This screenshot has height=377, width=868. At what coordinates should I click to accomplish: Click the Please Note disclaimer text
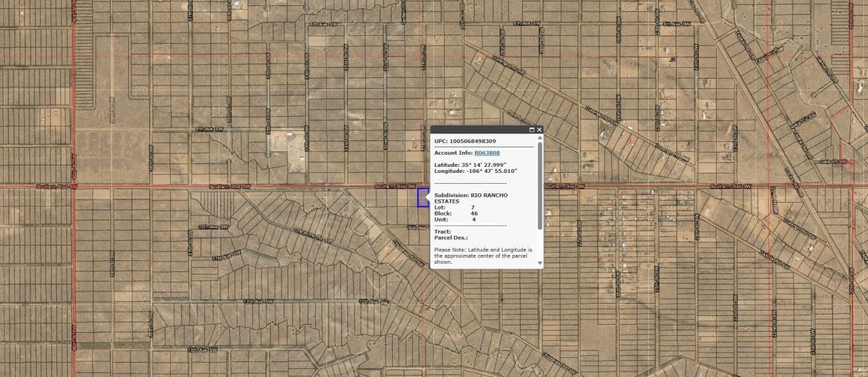pyautogui.click(x=483, y=256)
